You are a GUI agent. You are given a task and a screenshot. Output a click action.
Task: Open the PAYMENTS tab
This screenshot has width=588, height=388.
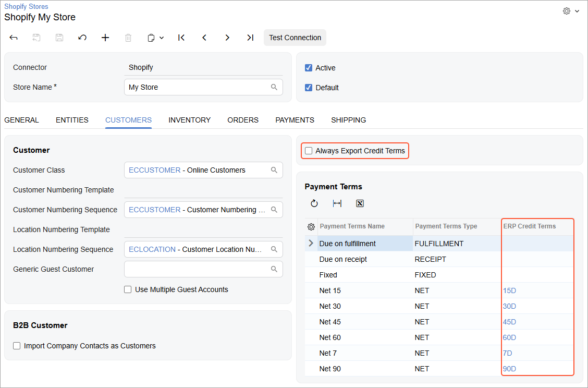(x=295, y=120)
